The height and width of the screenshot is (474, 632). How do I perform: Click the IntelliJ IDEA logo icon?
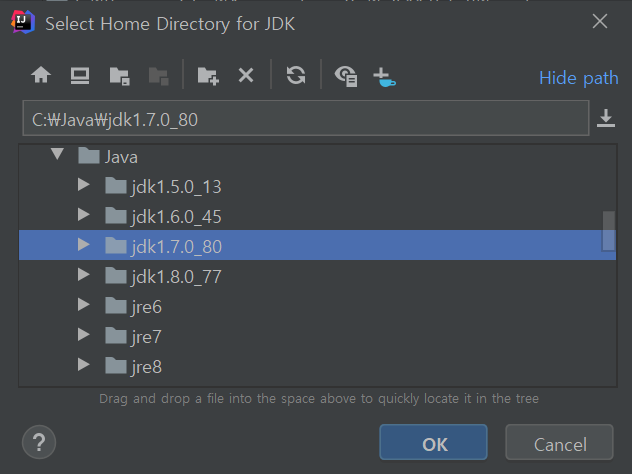click(23, 22)
